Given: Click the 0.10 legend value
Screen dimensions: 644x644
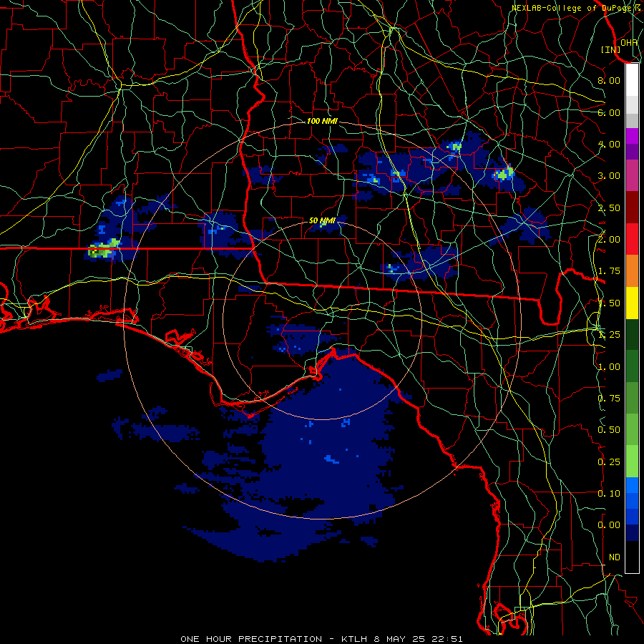Looking at the screenshot, I should coord(609,494).
